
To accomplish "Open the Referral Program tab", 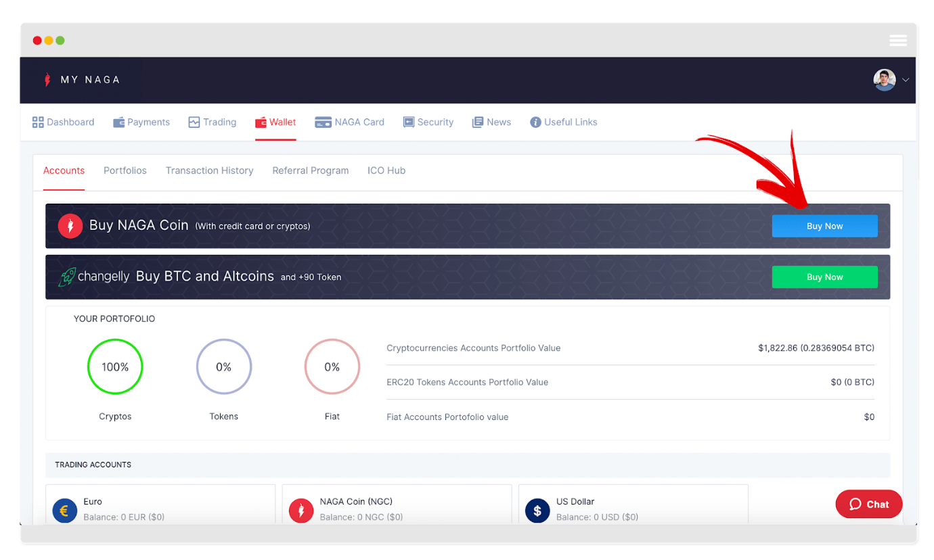I will (x=311, y=170).
